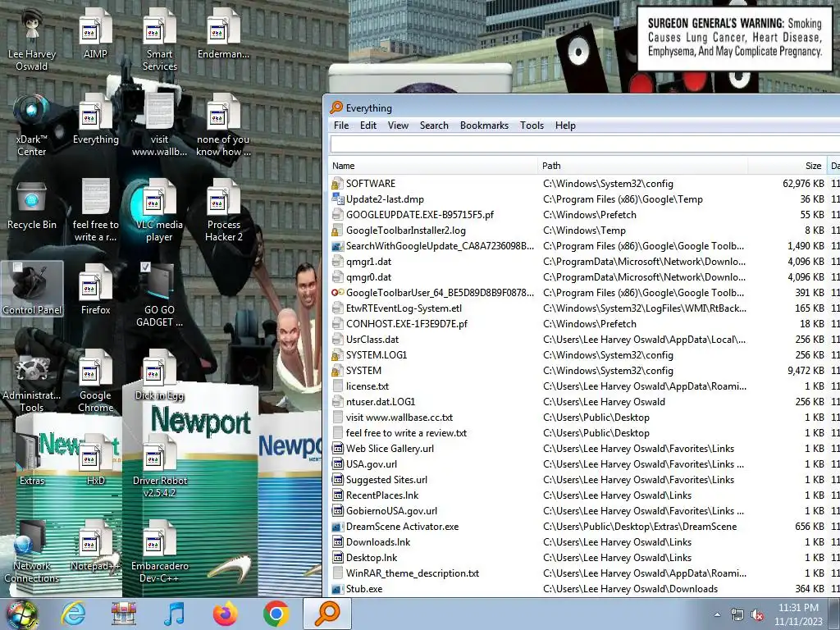
Task: Select the Control Panel desktop icon
Action: (32, 290)
